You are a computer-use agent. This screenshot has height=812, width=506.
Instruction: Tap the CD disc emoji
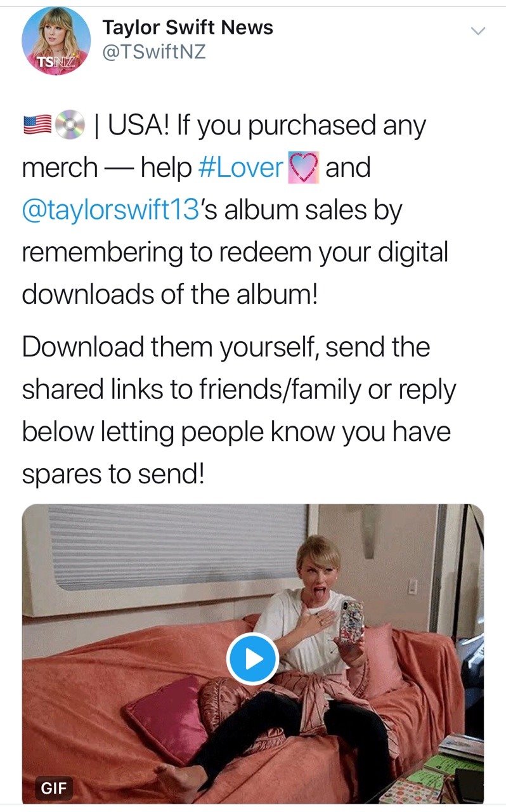coord(68,126)
